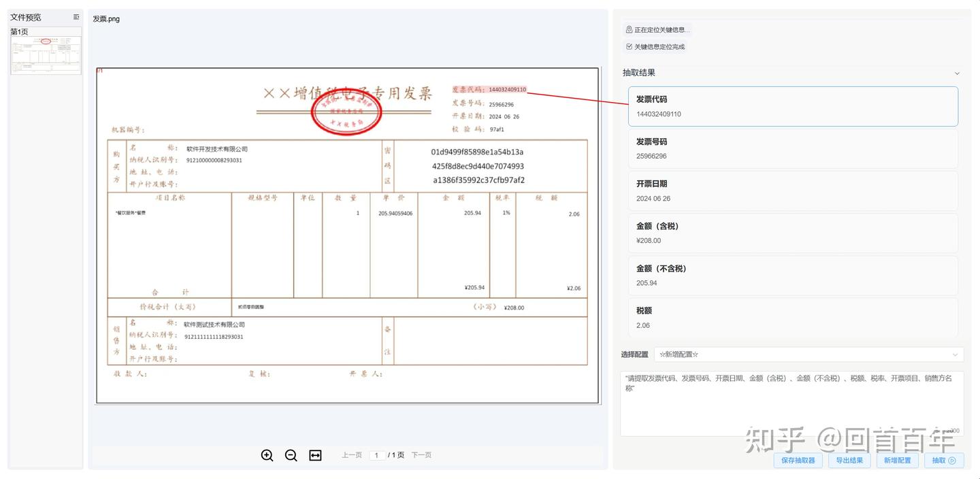Click the checkmark box on 关键信息定位完成
Screen dimensions: 980x479
coord(627,46)
